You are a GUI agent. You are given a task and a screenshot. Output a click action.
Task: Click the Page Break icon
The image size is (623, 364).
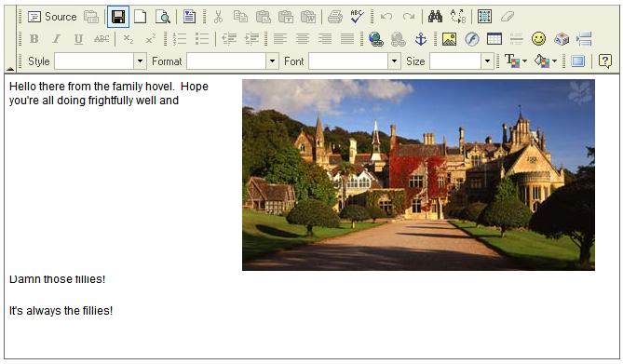pos(584,39)
